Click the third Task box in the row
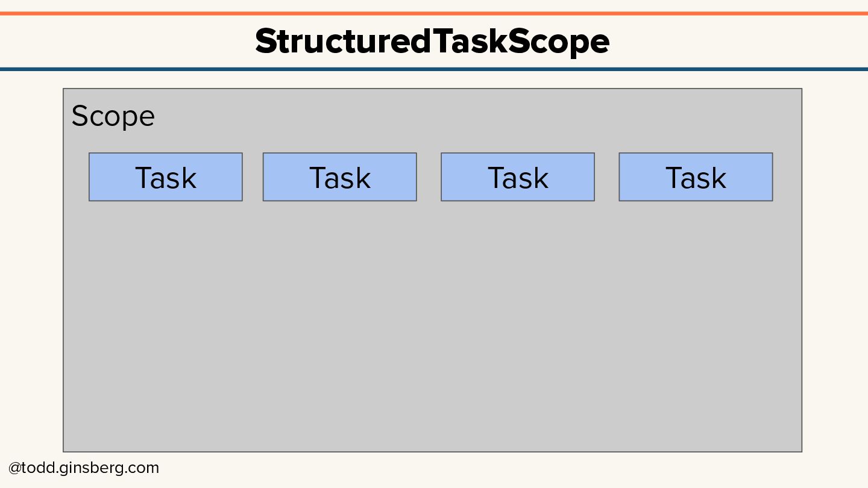 (x=518, y=177)
